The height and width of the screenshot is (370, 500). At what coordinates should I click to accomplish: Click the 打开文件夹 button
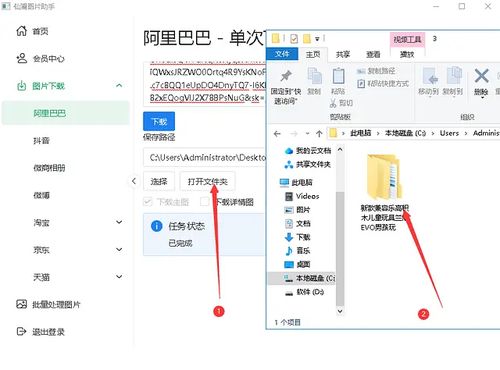click(x=207, y=182)
